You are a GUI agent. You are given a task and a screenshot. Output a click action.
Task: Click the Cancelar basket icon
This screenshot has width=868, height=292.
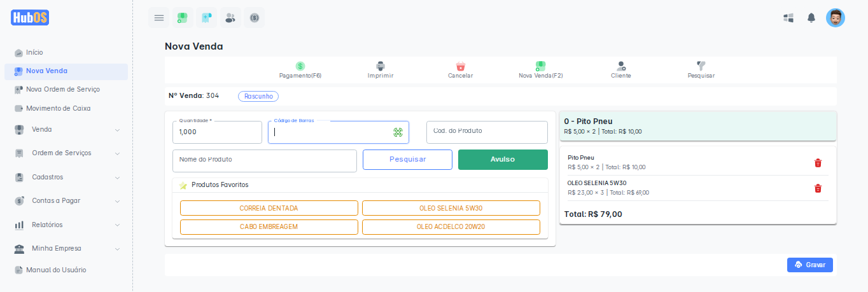tap(461, 66)
